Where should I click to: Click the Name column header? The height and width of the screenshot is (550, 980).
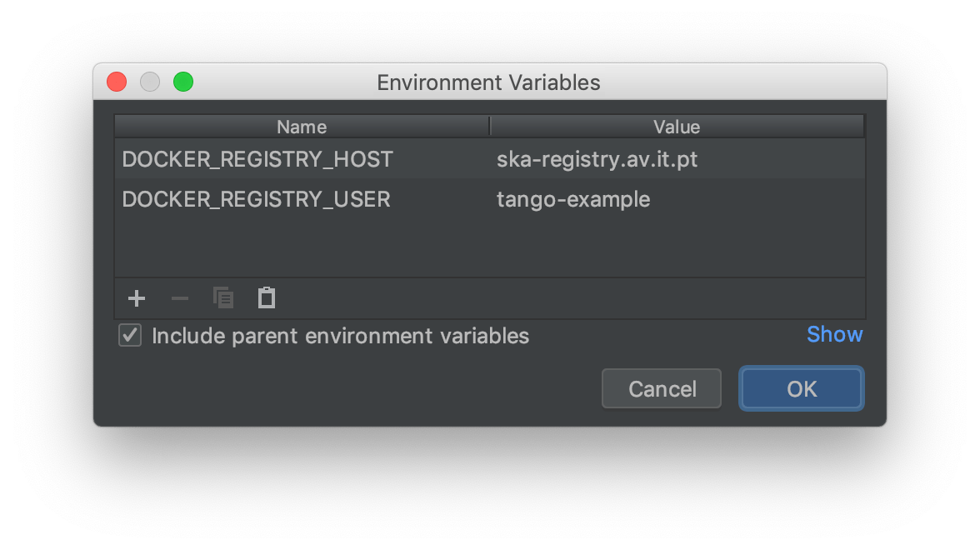pyautogui.click(x=302, y=127)
